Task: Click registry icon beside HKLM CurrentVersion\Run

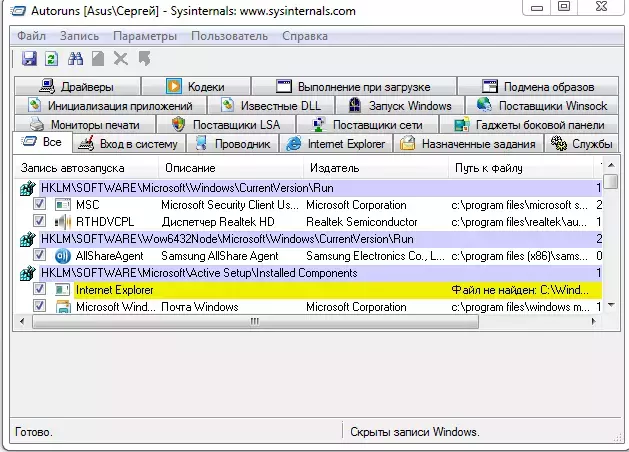Action: coord(28,188)
